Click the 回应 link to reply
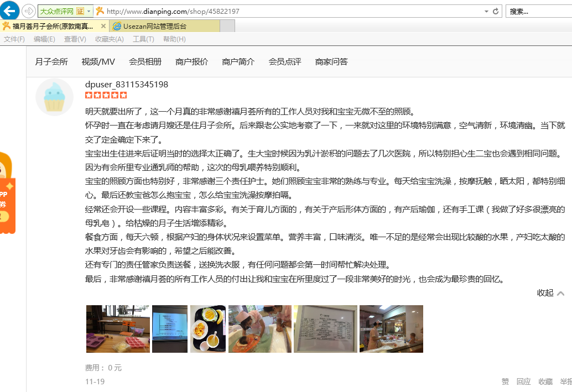This screenshot has width=572, height=392. click(523, 381)
